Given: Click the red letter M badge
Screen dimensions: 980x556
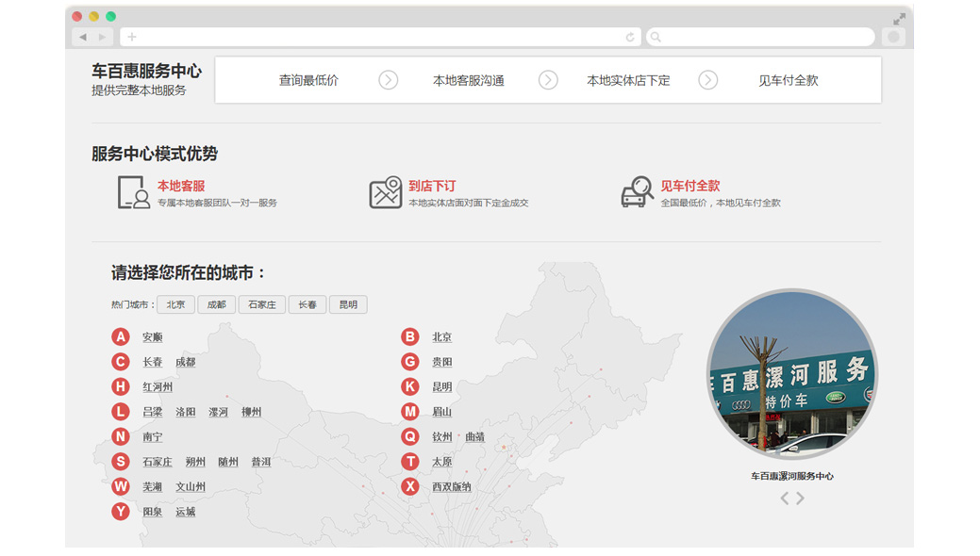Looking at the screenshot, I should [x=410, y=412].
